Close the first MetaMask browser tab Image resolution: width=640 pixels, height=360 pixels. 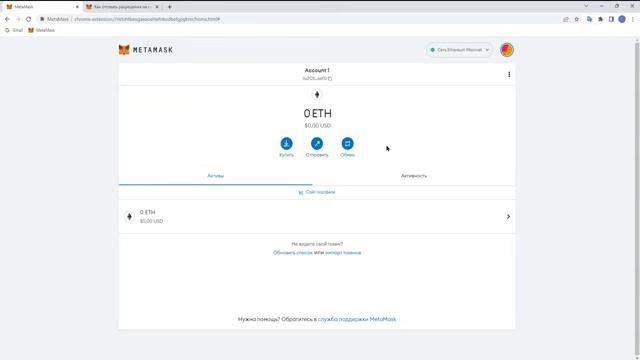pyautogui.click(x=77, y=7)
